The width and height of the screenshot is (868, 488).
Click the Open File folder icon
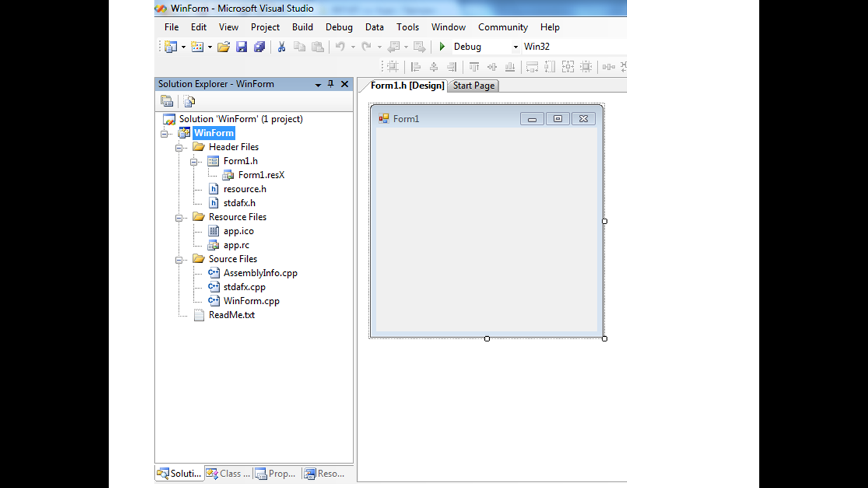[x=223, y=46]
